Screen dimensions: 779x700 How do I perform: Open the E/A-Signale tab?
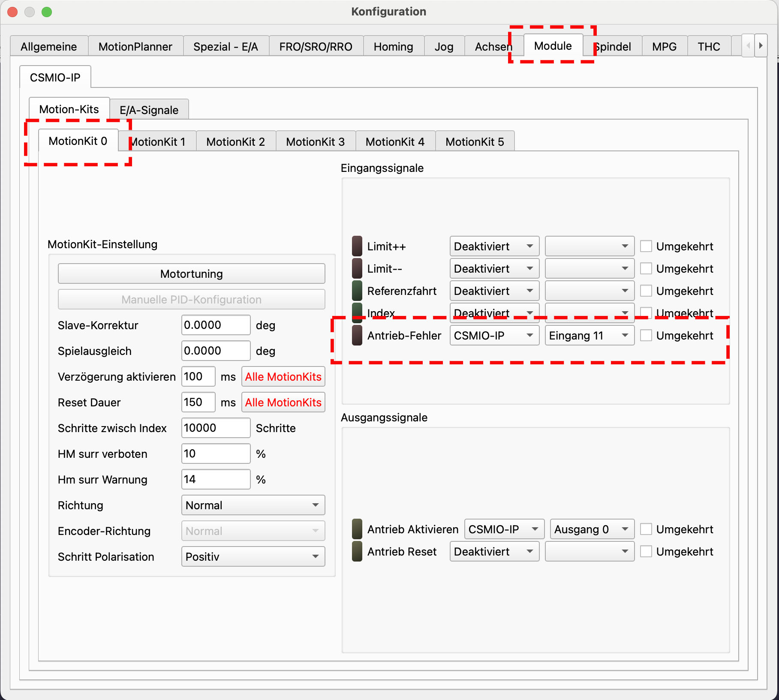pos(149,110)
